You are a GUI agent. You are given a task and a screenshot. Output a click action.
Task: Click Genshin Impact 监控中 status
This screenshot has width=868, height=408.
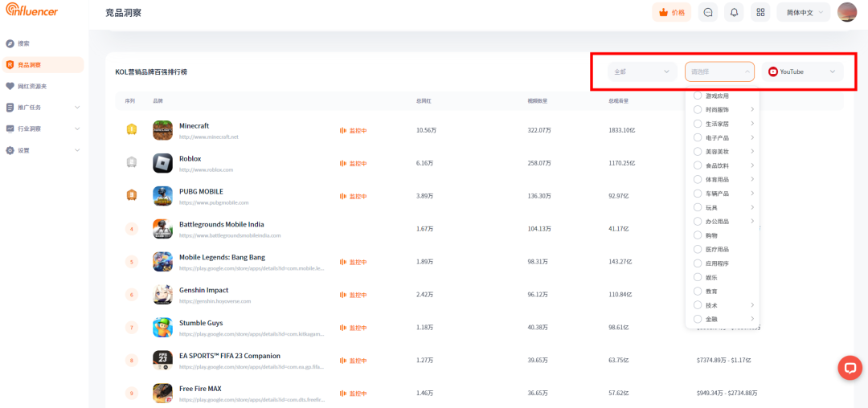(x=353, y=296)
